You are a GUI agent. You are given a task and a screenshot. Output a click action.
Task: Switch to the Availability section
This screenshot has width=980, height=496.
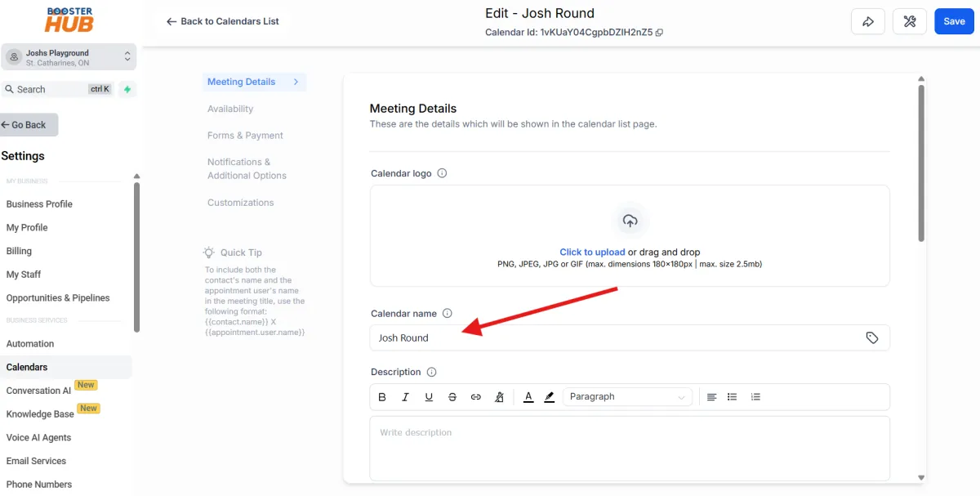pyautogui.click(x=229, y=109)
